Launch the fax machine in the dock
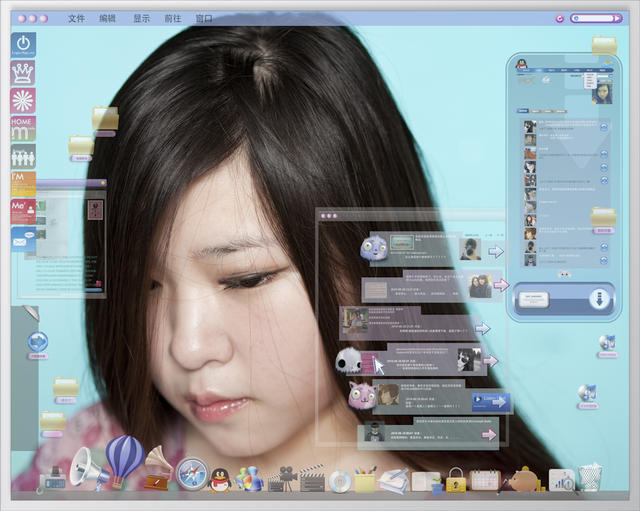 [54, 478]
